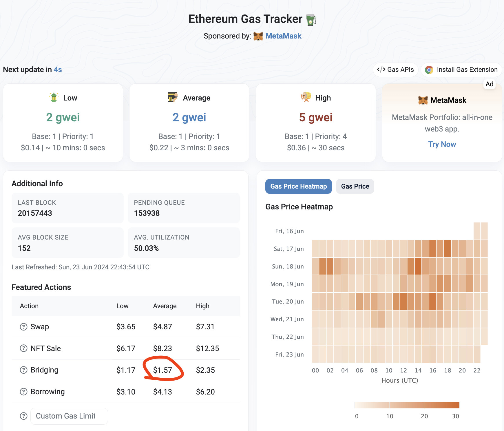Screen dimensions: 504x431
Task: Click the help icon beside Borrowing
Action: (x=23, y=392)
